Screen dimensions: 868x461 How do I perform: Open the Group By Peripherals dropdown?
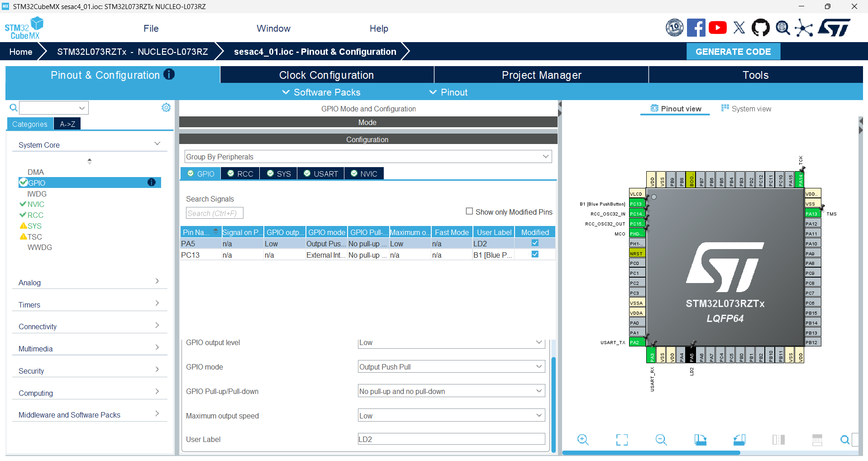point(368,157)
